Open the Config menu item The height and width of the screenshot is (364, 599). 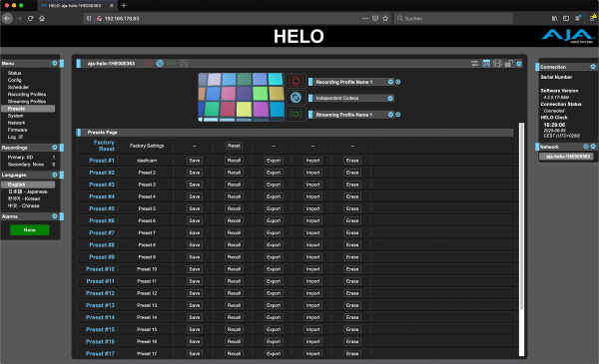(15, 80)
